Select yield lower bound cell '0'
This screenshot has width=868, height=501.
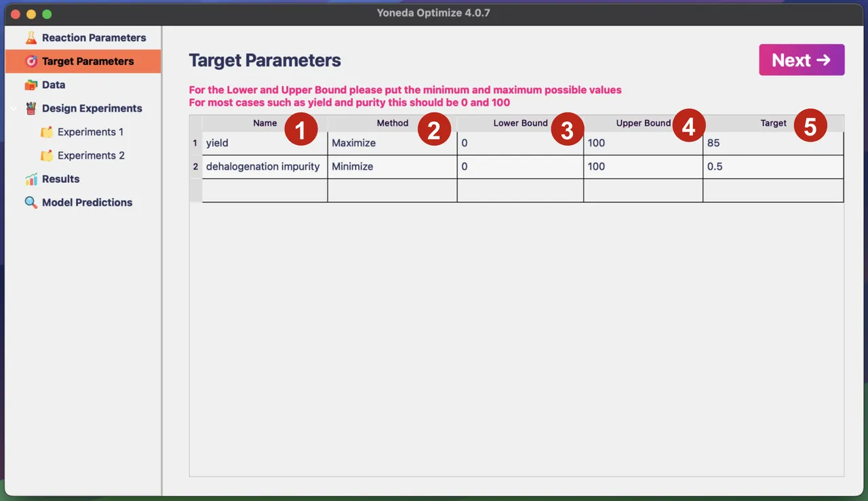pyautogui.click(x=520, y=143)
